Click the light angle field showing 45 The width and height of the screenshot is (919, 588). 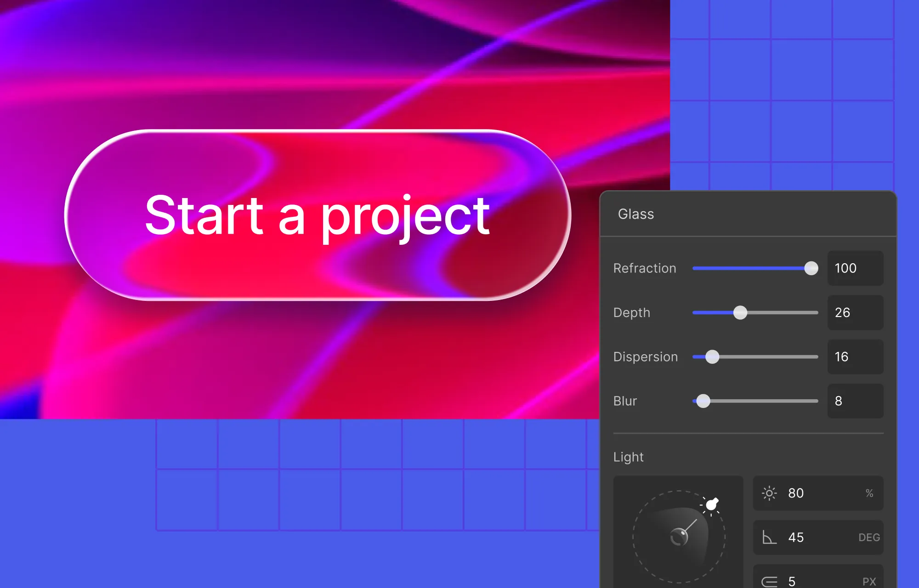818,537
